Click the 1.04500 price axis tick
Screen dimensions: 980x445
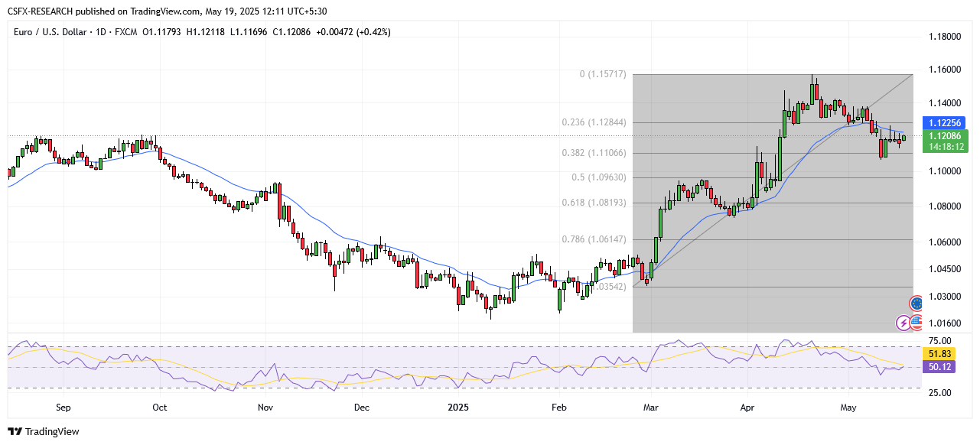[x=945, y=269]
